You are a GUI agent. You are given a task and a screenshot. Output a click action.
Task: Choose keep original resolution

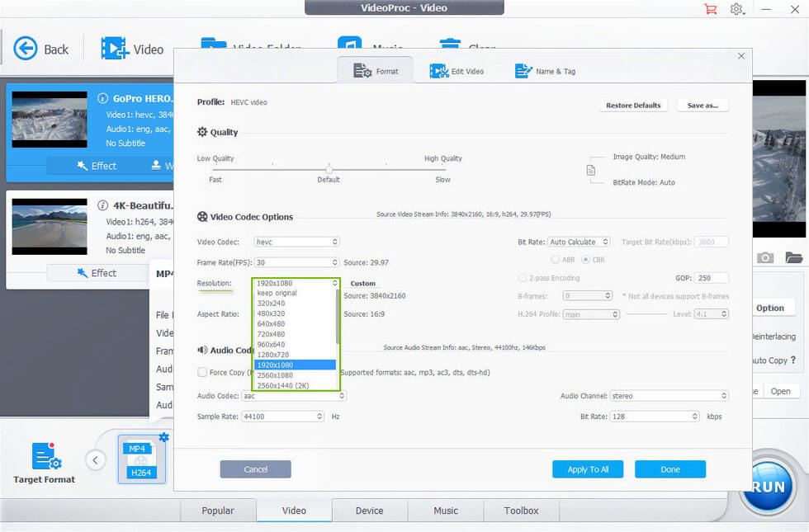click(296, 293)
